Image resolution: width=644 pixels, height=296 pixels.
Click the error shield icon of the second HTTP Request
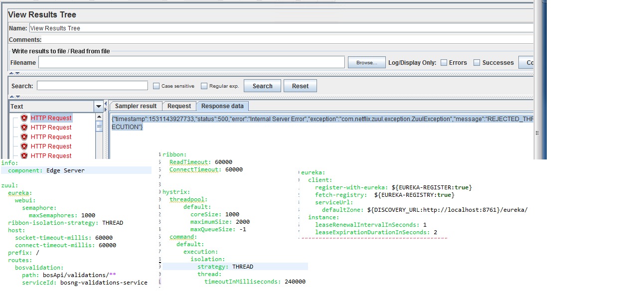(x=24, y=128)
